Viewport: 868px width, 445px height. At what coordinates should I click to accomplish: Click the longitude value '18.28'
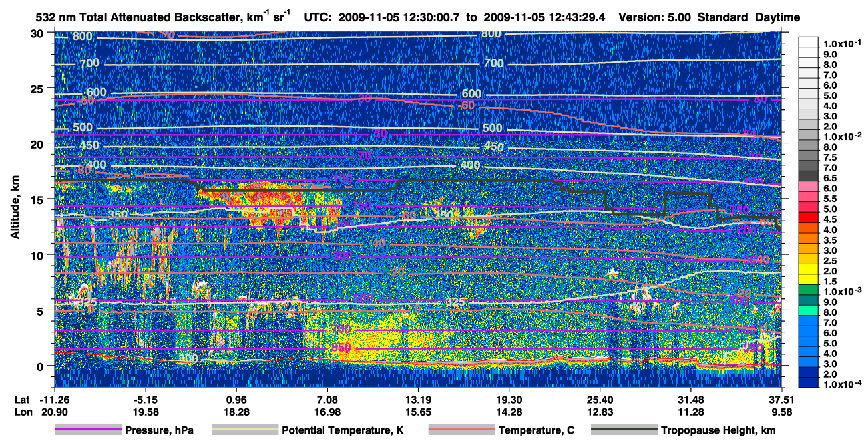(x=236, y=412)
